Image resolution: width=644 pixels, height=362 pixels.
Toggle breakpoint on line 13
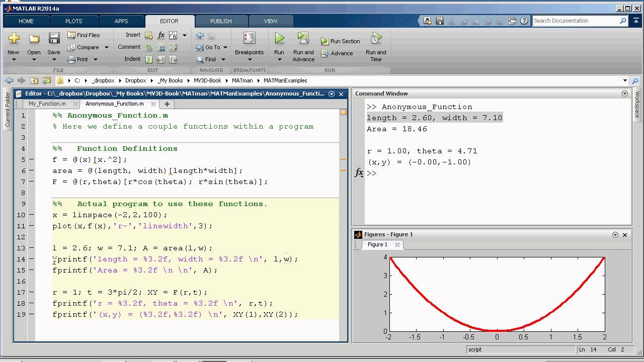click(x=31, y=248)
